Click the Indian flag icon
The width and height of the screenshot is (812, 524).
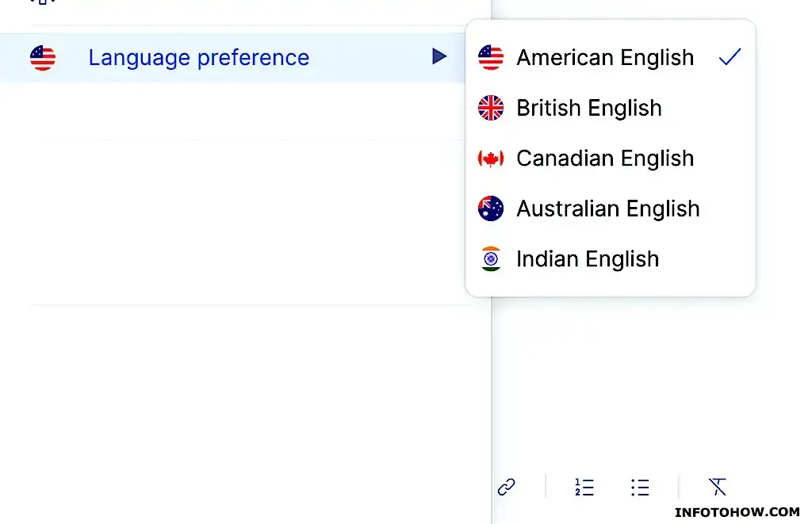click(x=491, y=259)
